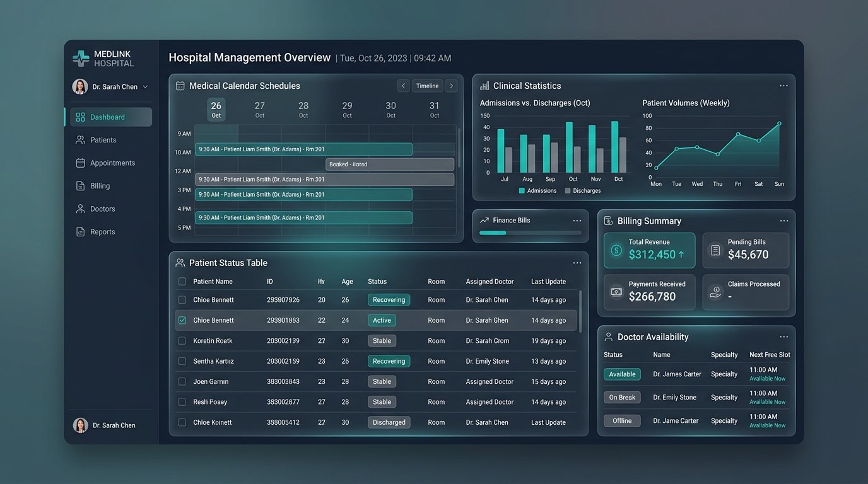Click the Finance Bills progress bar

pyautogui.click(x=531, y=233)
